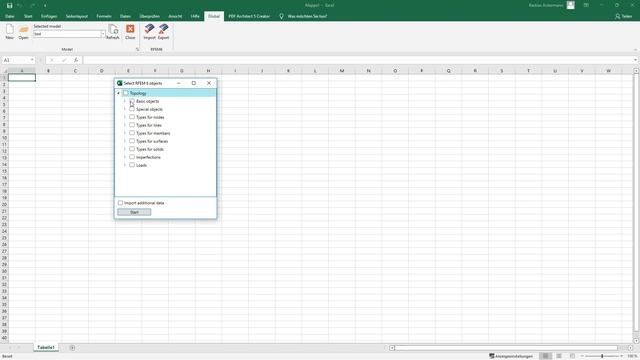Select the Tabelle1 sheet tab
The width and height of the screenshot is (640, 360).
point(46,347)
